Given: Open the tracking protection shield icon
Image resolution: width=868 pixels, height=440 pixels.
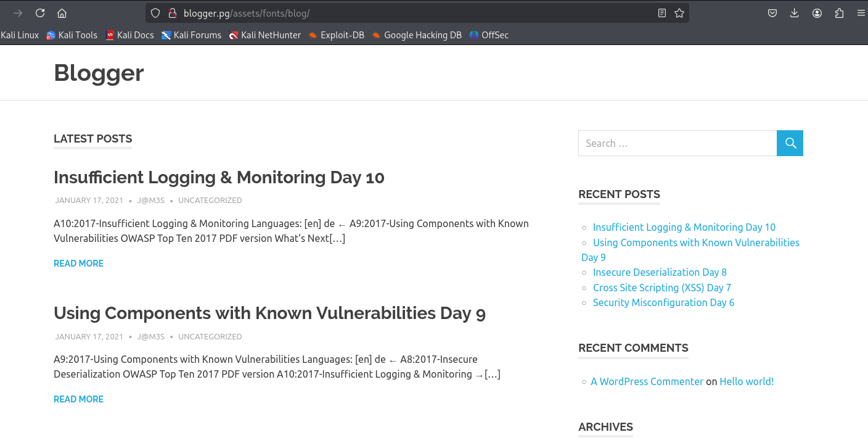Looking at the screenshot, I should 155,13.
